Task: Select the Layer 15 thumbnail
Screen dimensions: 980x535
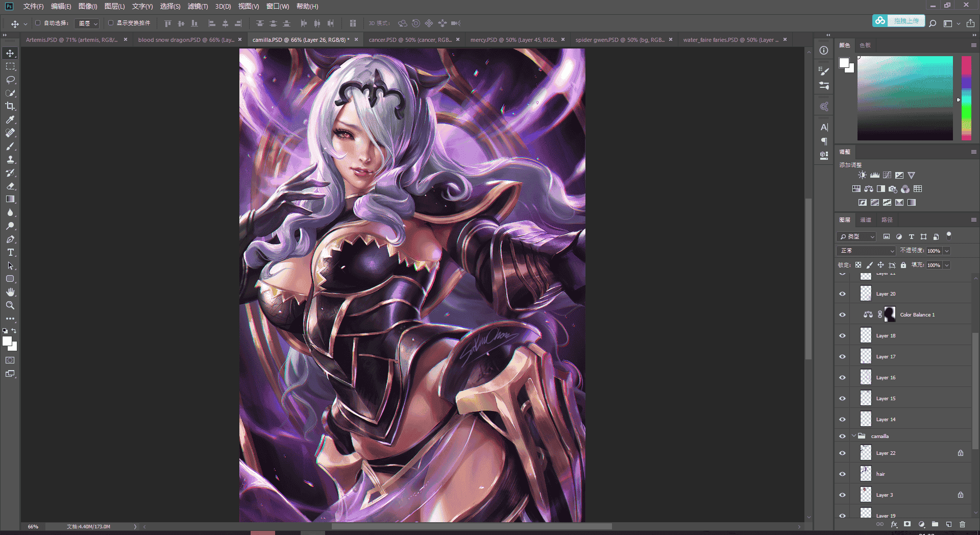Action: pos(866,398)
